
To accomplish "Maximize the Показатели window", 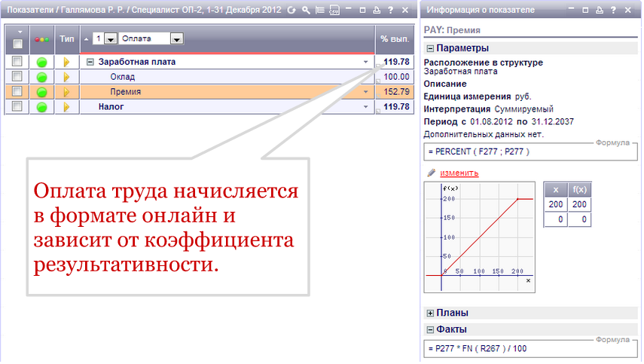I will 362,10.
